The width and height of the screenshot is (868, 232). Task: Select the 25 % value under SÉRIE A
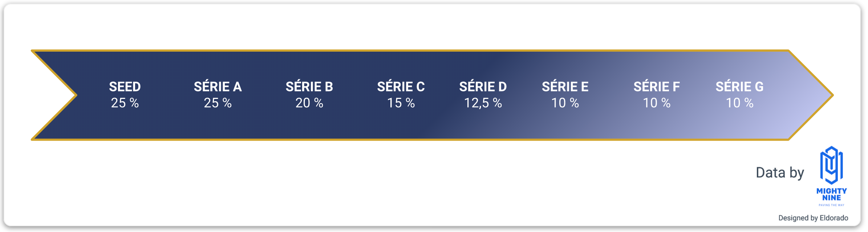pos(218,103)
